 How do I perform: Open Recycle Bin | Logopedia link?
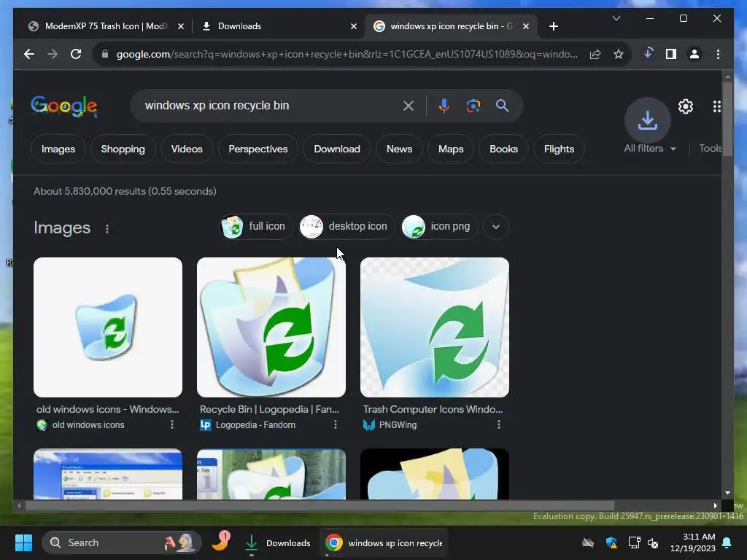[269, 410]
